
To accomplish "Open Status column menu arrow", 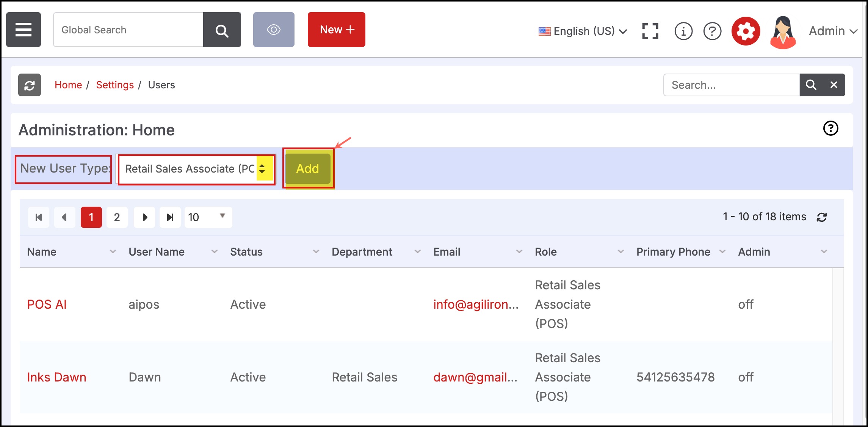I will coord(316,252).
